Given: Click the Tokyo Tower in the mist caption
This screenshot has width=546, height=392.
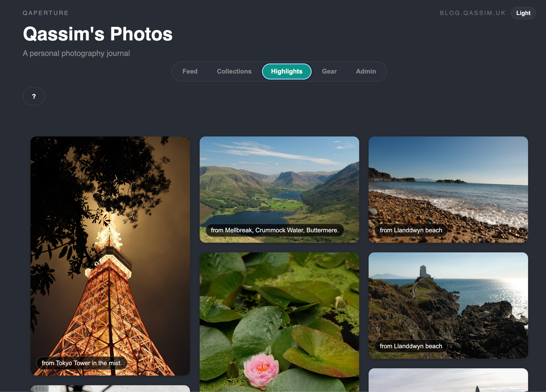Looking at the screenshot, I should (82, 363).
